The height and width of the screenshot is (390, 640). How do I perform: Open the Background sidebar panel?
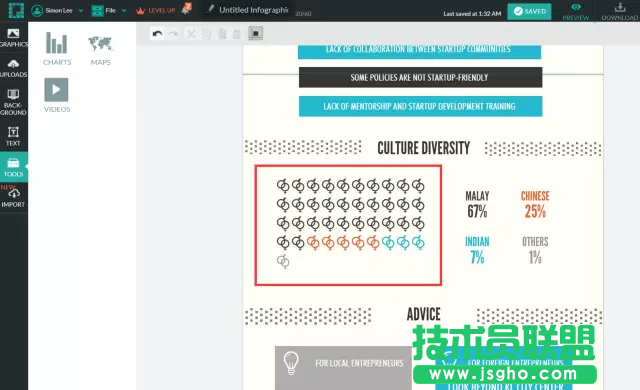13,102
